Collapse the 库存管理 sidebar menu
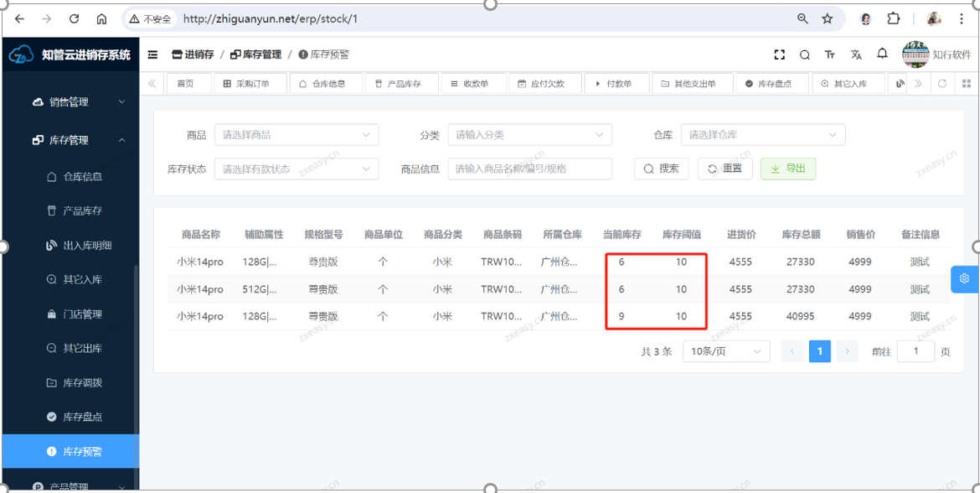980x493 pixels. pyautogui.click(x=70, y=141)
